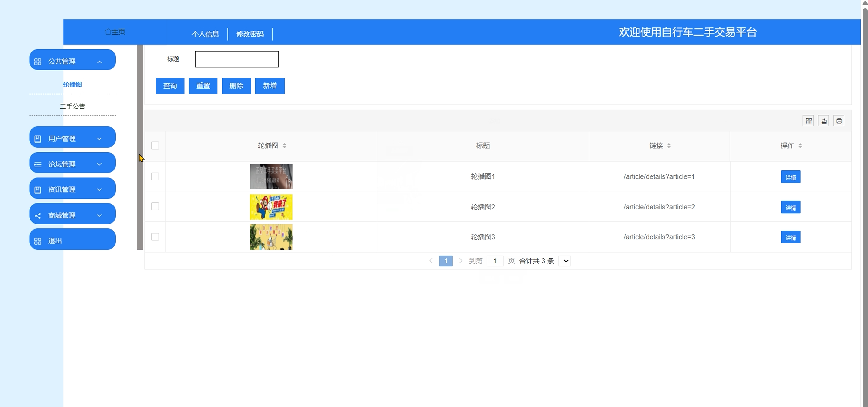This screenshot has height=407, width=868.
Task: Click the 商城管理 share icon
Action: (38, 216)
